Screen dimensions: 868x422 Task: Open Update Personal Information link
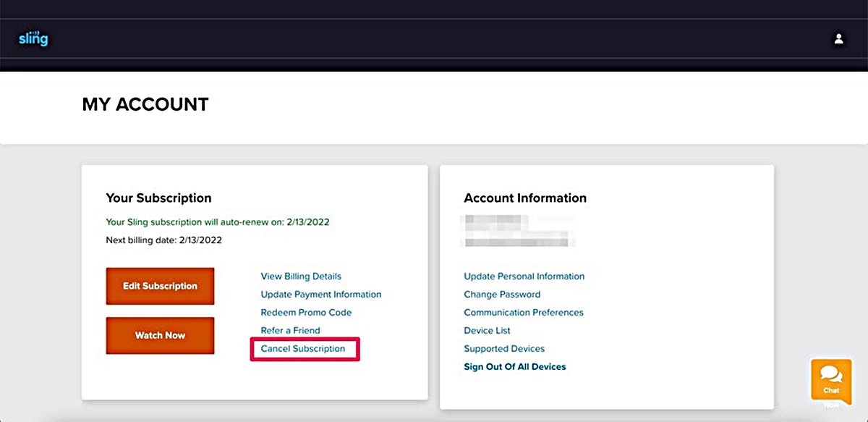pos(524,277)
